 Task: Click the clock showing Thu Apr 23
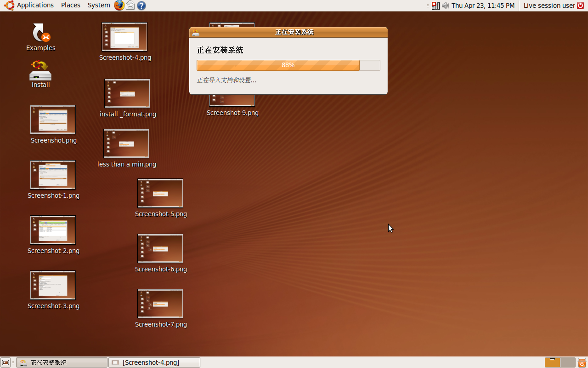point(483,6)
